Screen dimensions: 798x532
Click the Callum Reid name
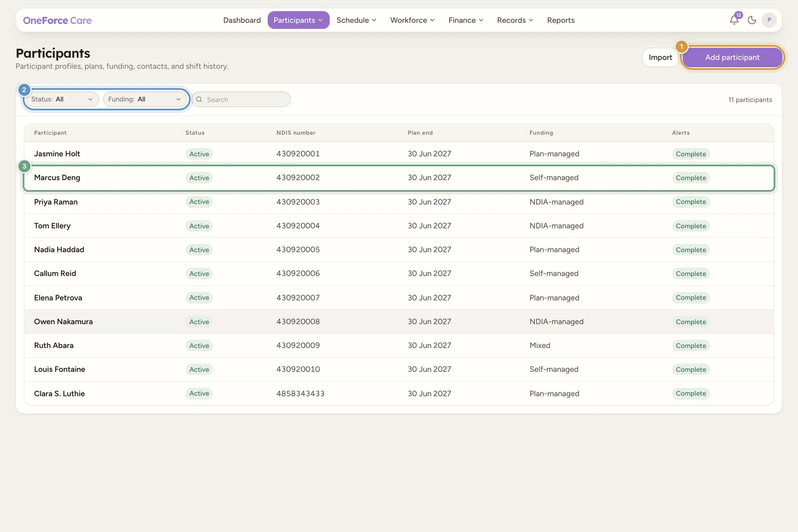coord(55,274)
